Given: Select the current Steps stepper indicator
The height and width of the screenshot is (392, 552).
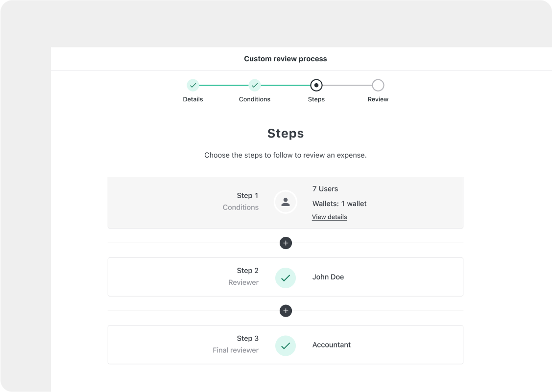Looking at the screenshot, I should click(316, 85).
